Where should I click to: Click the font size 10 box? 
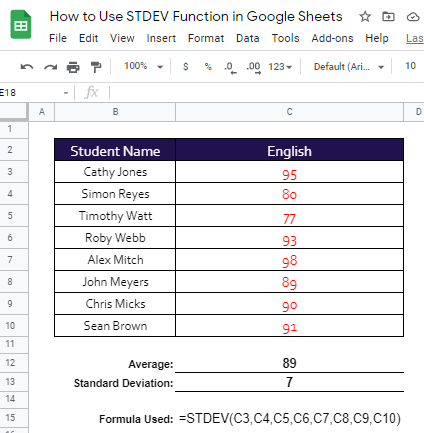(410, 66)
